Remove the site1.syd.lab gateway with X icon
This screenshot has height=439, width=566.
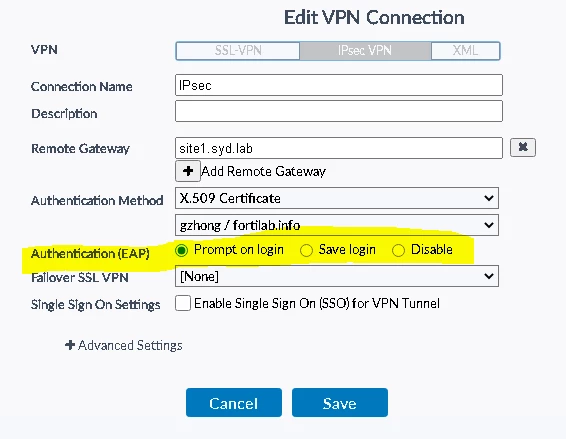pos(523,147)
